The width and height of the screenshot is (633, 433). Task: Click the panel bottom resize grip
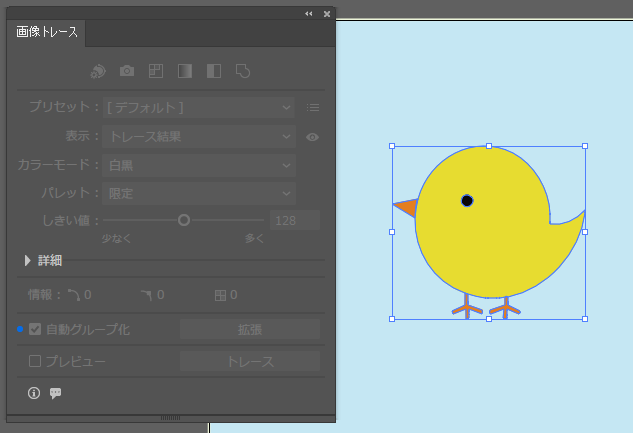(170, 418)
